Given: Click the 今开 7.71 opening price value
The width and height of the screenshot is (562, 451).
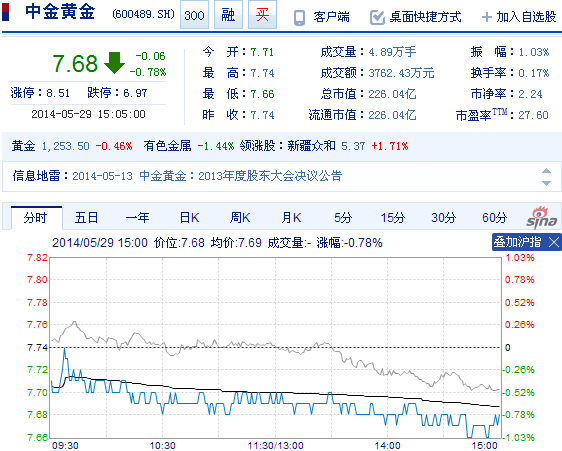Looking at the screenshot, I should (x=262, y=52).
